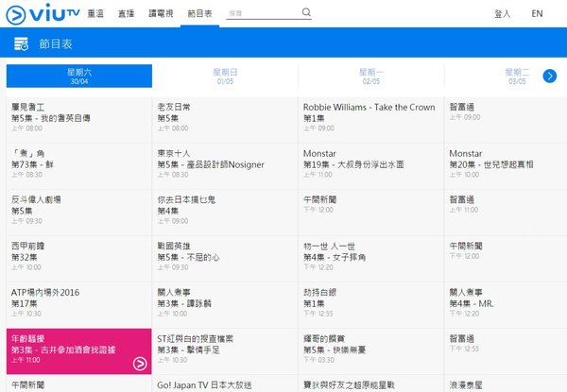Screen dimensions: 567x392
Task: Open 「煮」角 第73集 programme entry
Action: tap(79, 166)
